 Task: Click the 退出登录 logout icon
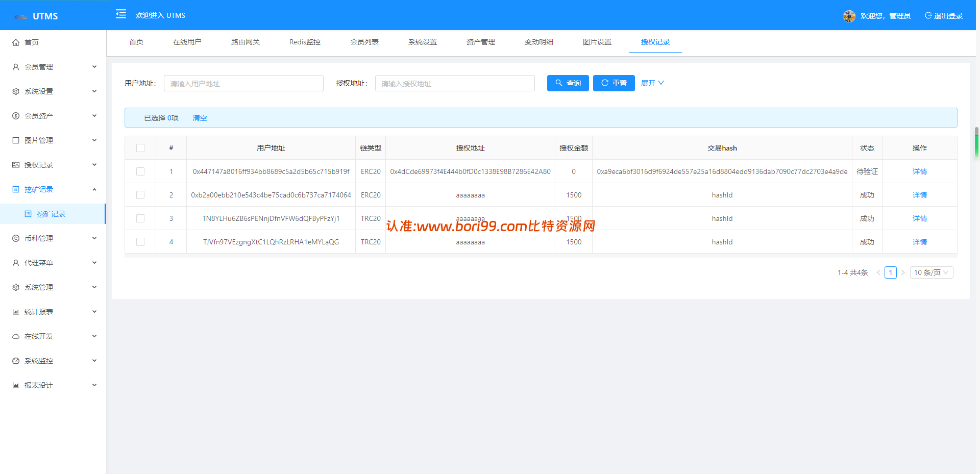(x=928, y=16)
